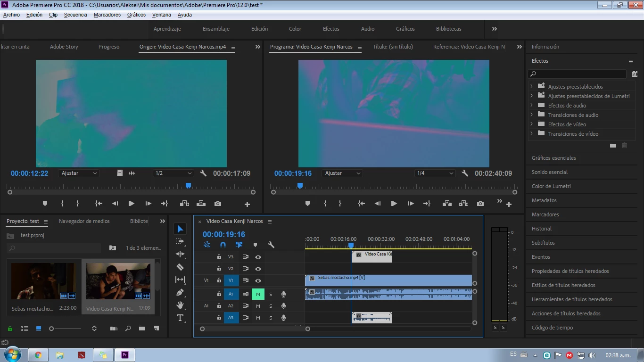Lock the V3 track

point(219,257)
